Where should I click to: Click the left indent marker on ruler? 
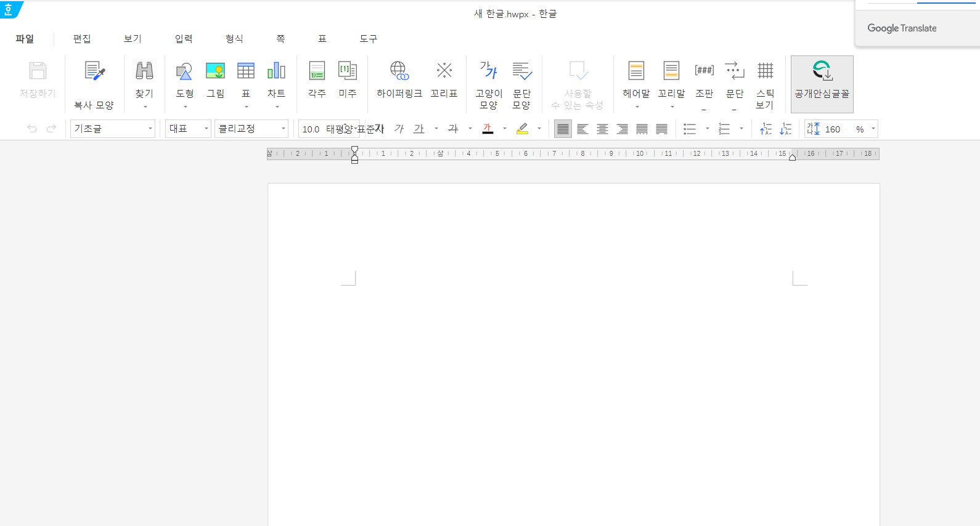[354, 159]
